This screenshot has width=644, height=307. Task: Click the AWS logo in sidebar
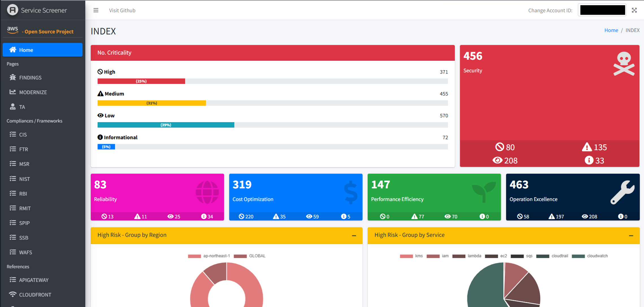13,30
